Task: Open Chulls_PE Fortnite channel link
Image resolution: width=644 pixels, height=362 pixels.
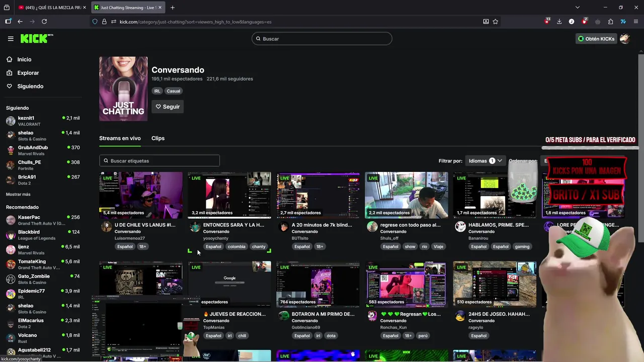Action: (x=43, y=165)
